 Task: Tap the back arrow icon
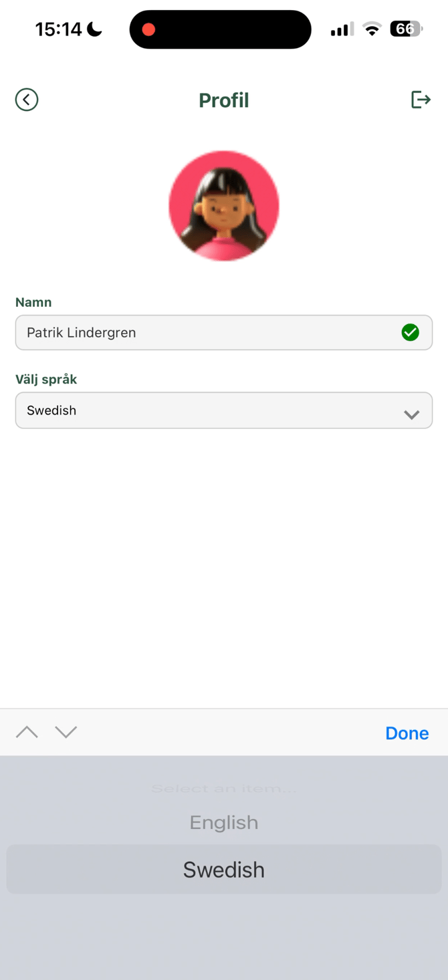click(x=27, y=100)
